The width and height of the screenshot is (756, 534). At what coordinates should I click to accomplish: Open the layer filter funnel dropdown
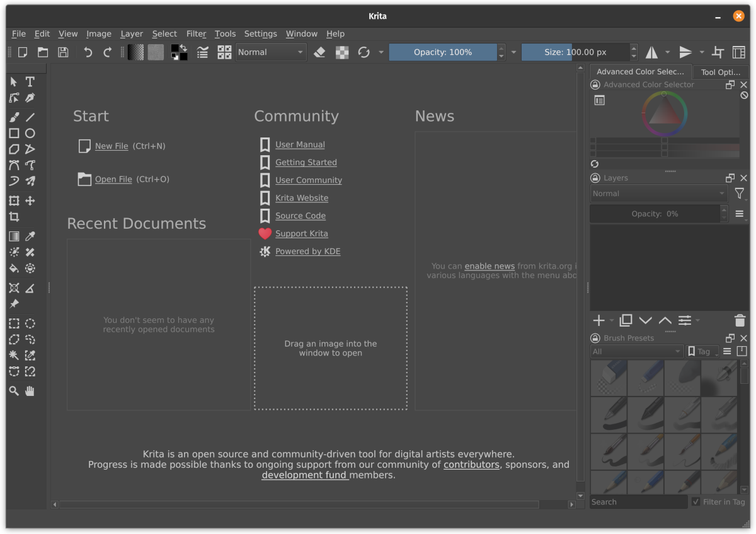[740, 194]
